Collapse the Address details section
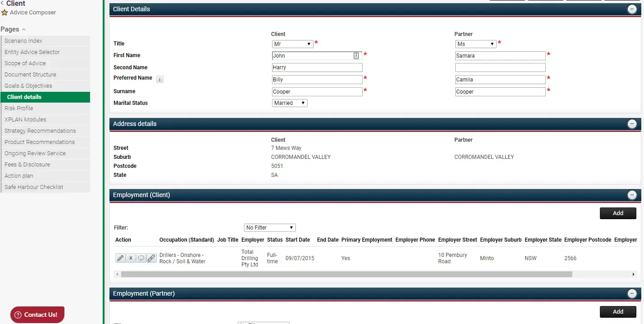The image size is (644, 324). pyautogui.click(x=632, y=124)
